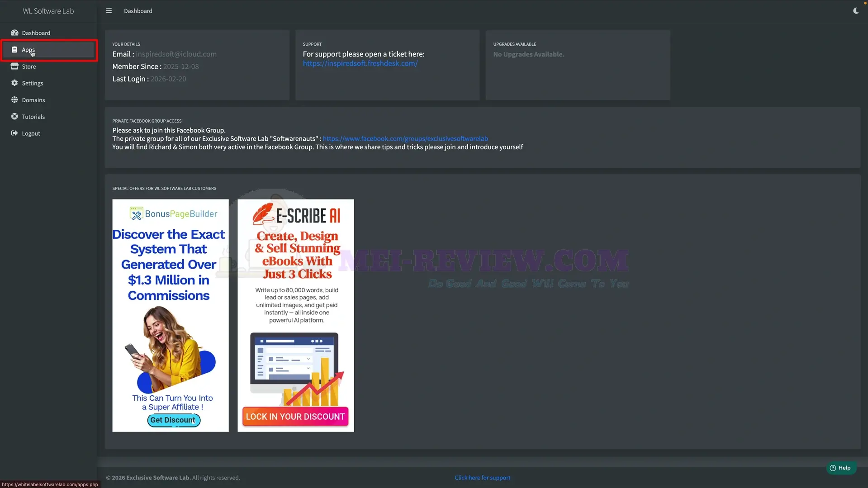Click the Logout menu label
Image resolution: width=868 pixels, height=488 pixels.
tap(31, 133)
